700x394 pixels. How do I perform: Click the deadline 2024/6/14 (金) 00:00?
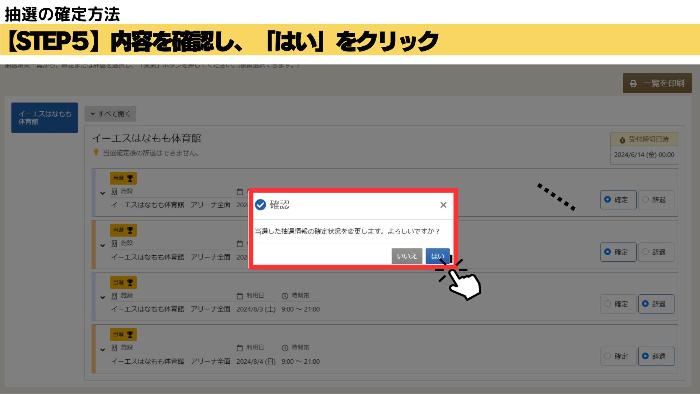644,155
